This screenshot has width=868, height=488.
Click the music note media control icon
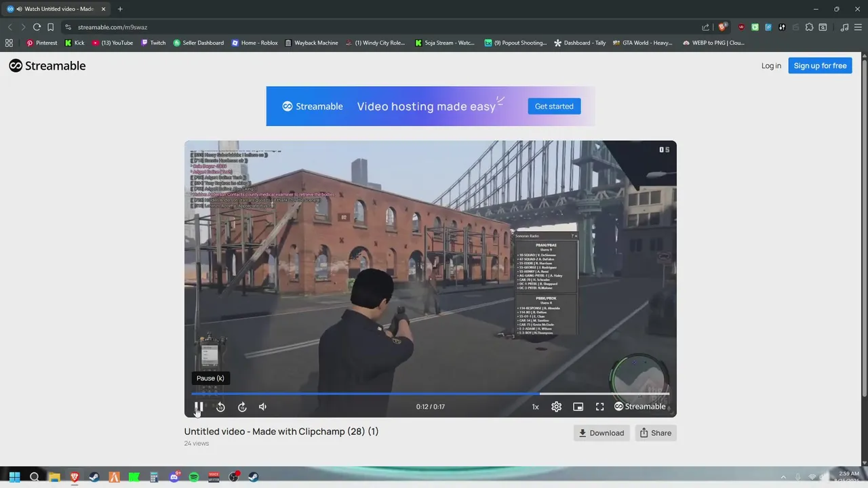[x=844, y=27]
